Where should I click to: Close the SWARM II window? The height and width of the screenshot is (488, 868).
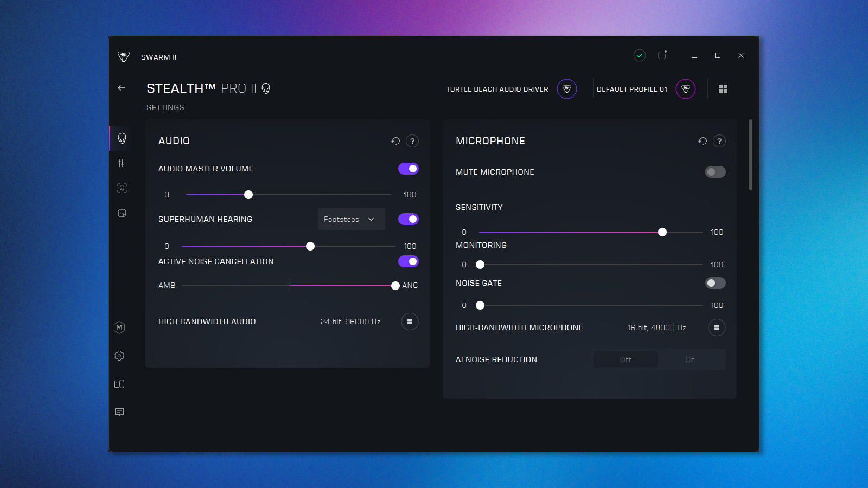tap(741, 55)
